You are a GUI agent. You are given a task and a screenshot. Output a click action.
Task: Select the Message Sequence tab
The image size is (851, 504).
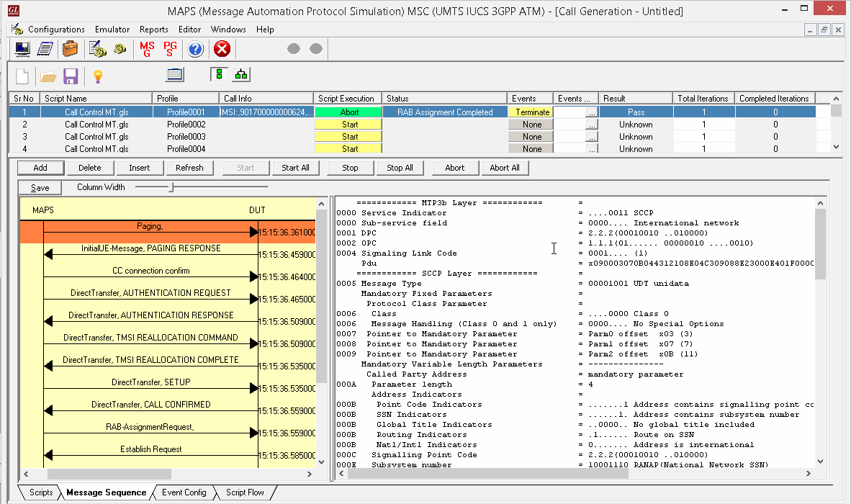(107, 492)
